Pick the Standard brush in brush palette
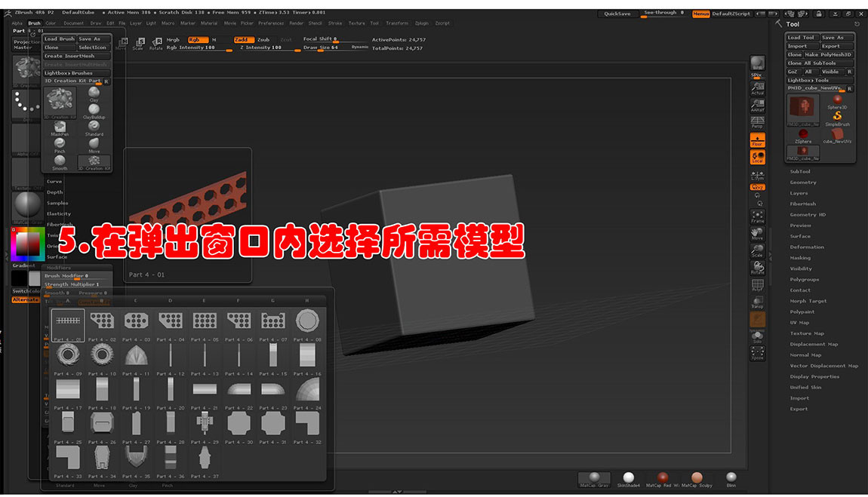The width and height of the screenshot is (868, 497). click(94, 129)
